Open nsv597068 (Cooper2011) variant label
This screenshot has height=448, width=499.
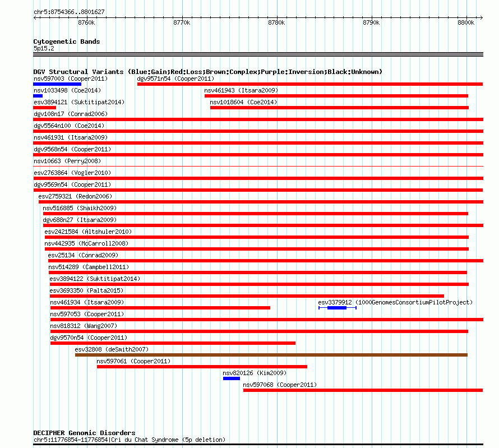point(280,385)
